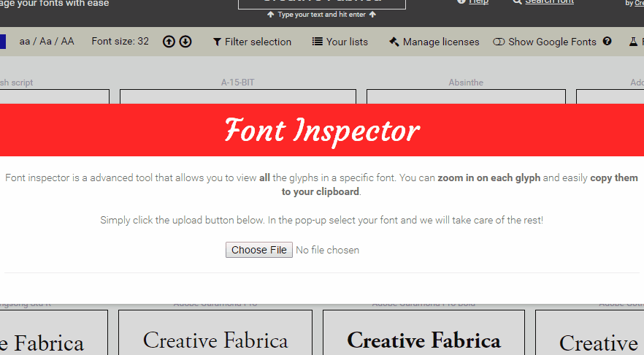Click the A-15-BIT font name label
The height and width of the screenshot is (355, 644).
(x=238, y=83)
